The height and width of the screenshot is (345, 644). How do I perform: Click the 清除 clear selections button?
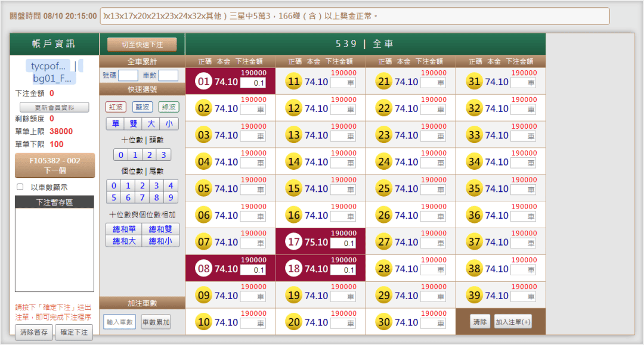coord(479,322)
